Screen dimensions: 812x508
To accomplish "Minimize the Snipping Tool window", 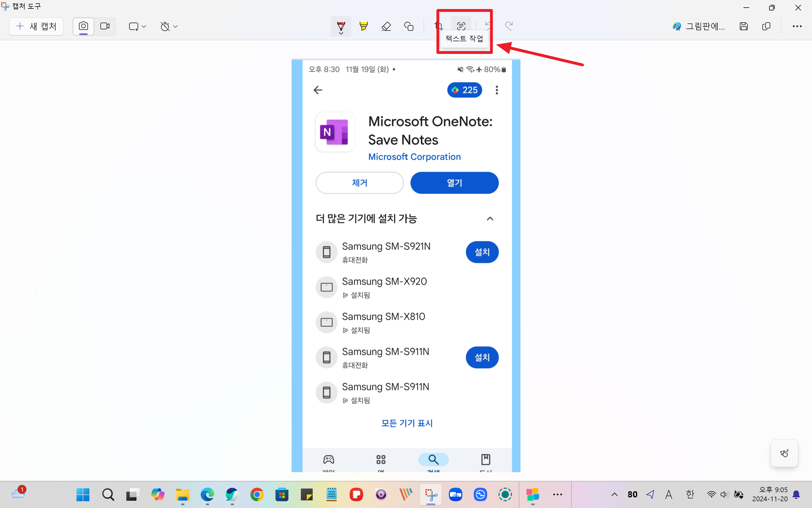I will [x=746, y=7].
